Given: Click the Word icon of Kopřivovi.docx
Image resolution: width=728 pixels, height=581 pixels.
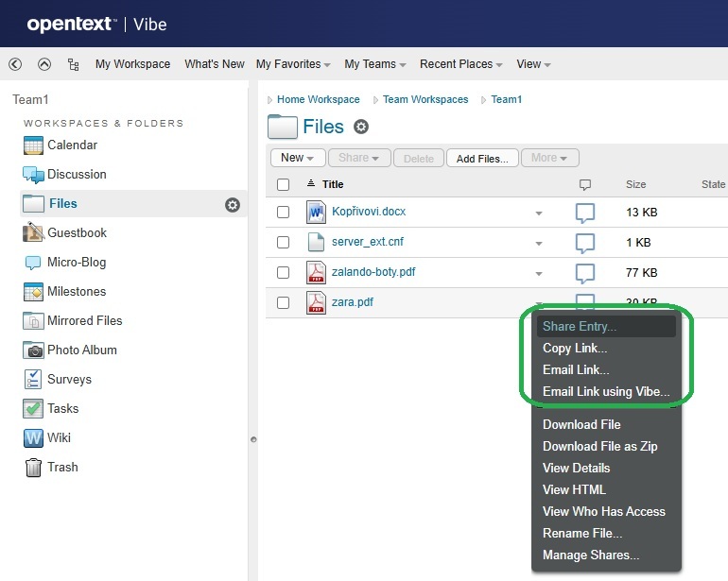Looking at the screenshot, I should click(x=316, y=212).
